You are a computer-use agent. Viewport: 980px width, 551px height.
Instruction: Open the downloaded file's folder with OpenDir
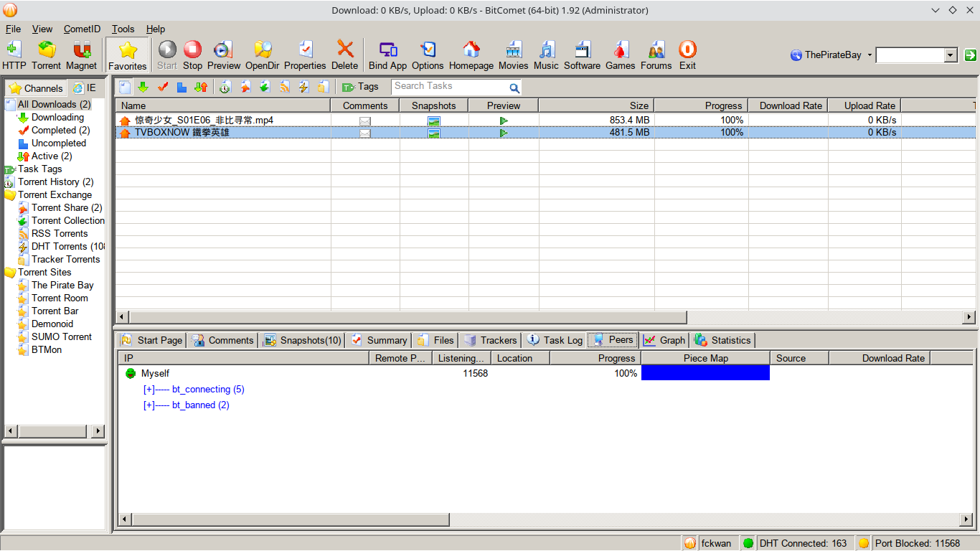(x=263, y=55)
